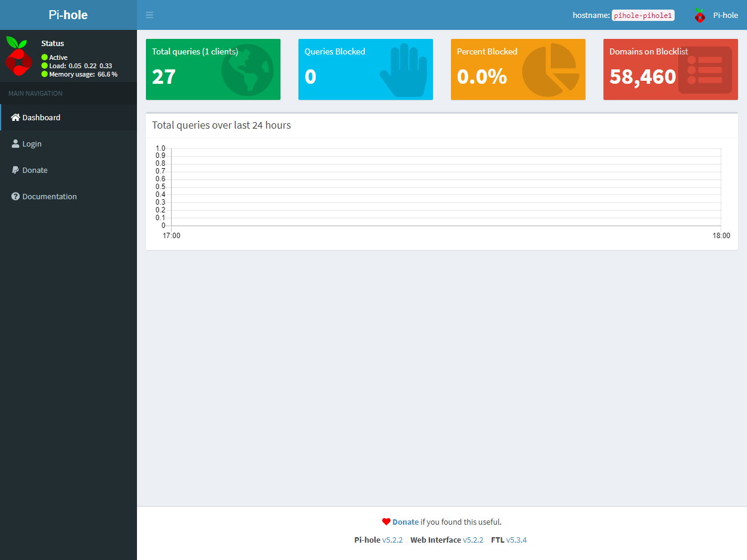This screenshot has height=560, width=747.
Task: Open the Pi-hole v5.2.2 version link
Action: click(392, 540)
